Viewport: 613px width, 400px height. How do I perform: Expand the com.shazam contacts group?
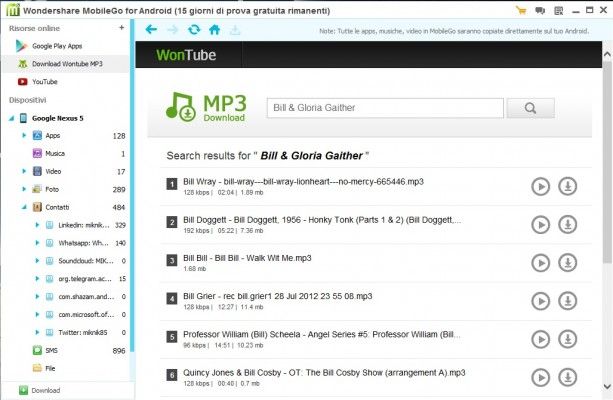click(x=37, y=296)
